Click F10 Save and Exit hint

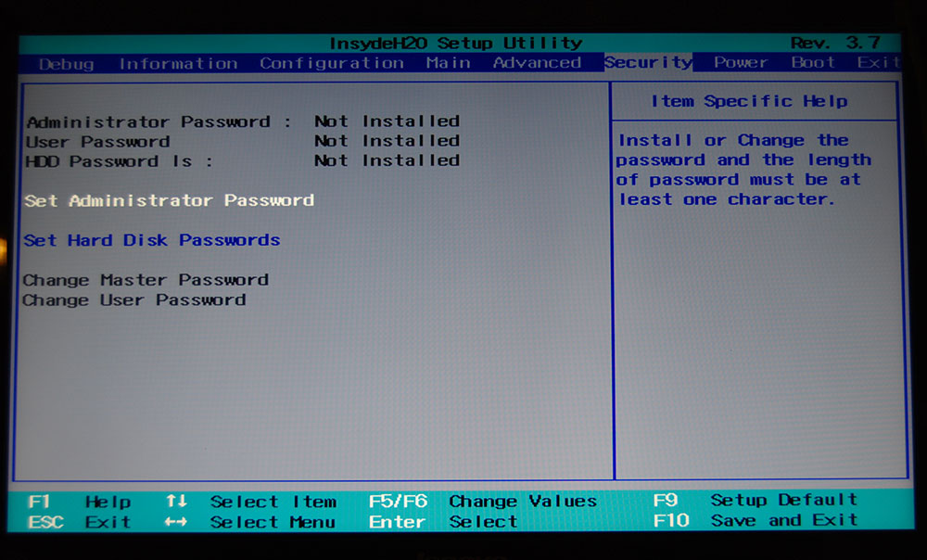tap(755, 520)
